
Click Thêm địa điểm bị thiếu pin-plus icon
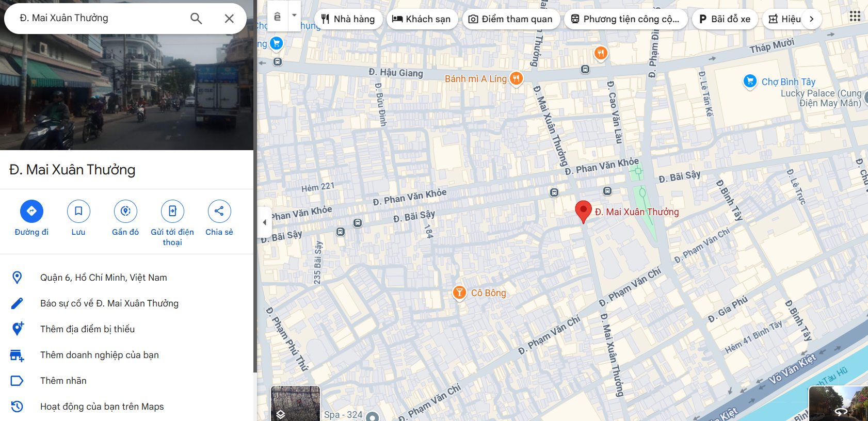tap(17, 329)
